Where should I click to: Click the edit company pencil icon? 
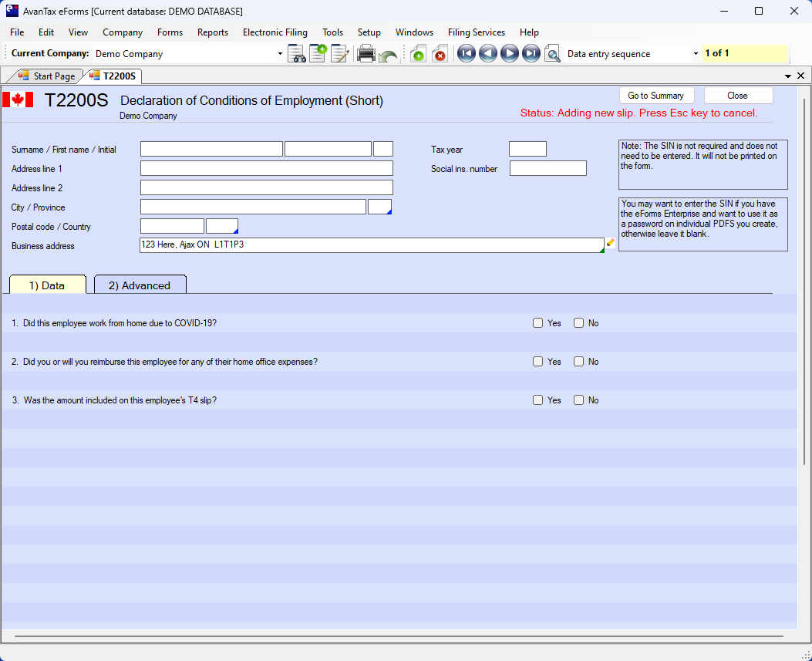340,53
